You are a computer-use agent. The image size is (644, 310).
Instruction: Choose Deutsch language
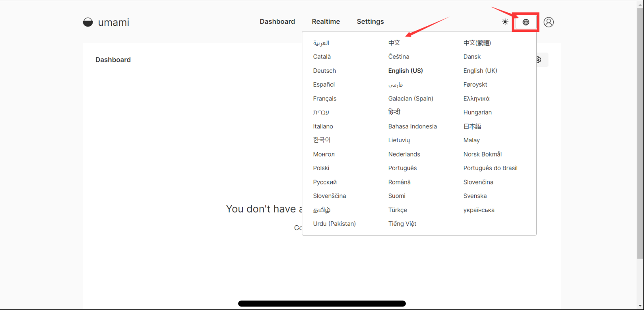click(x=324, y=71)
